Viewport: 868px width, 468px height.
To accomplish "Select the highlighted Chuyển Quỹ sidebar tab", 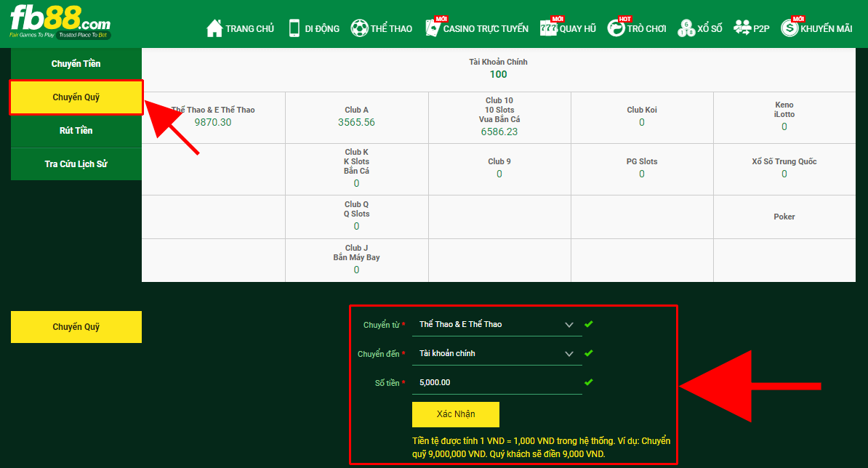I will (x=76, y=97).
